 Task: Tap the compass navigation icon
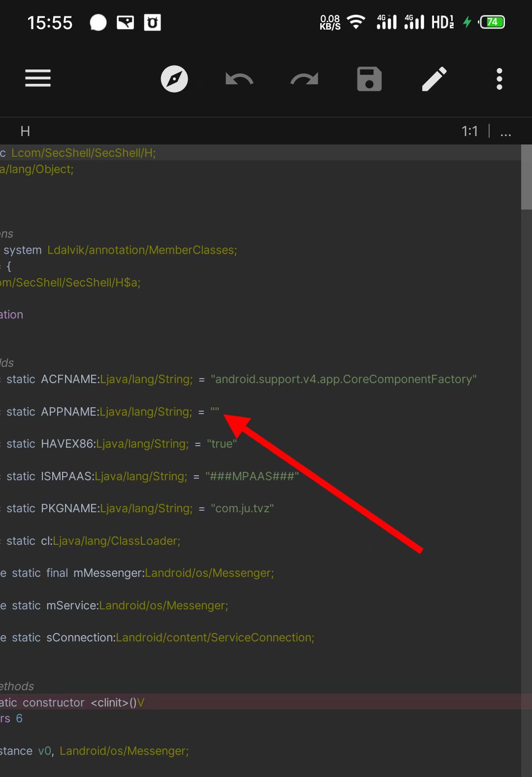[174, 78]
